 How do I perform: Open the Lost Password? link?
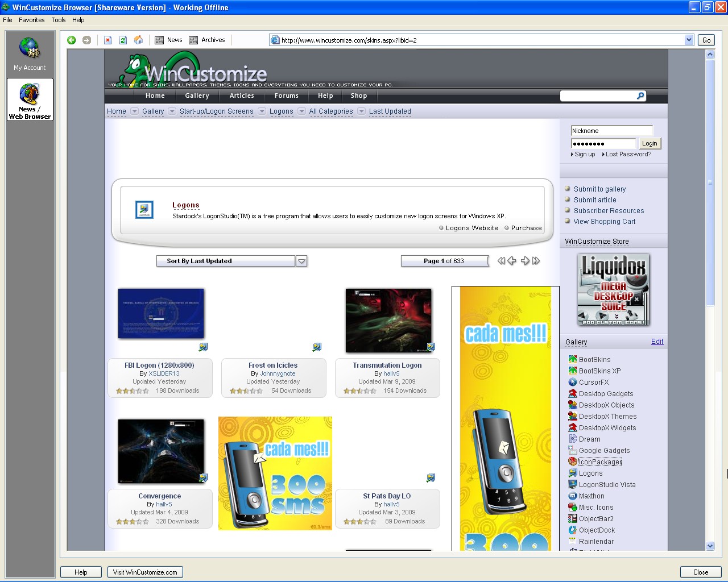pyautogui.click(x=628, y=154)
